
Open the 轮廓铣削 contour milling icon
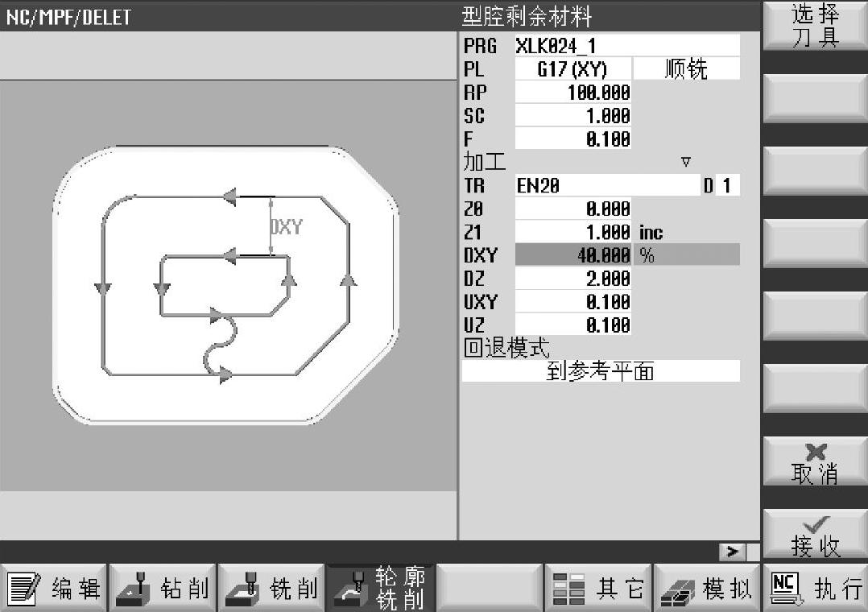coord(349,589)
